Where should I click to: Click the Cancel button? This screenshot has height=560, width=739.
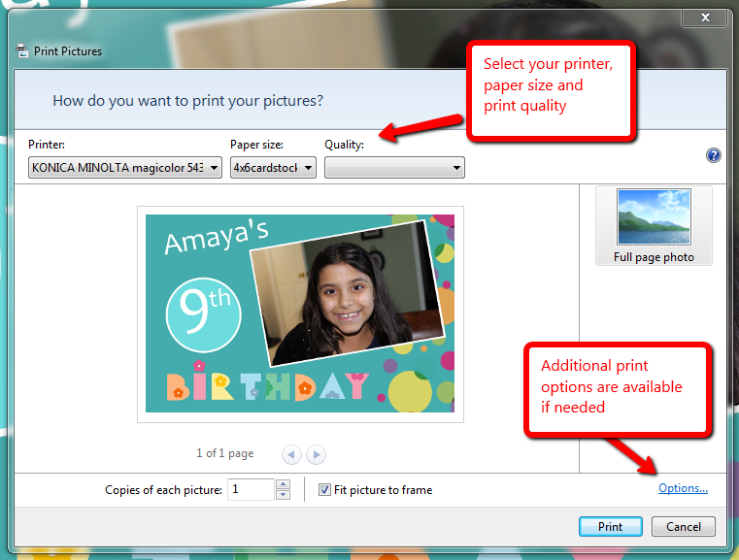pos(684,527)
